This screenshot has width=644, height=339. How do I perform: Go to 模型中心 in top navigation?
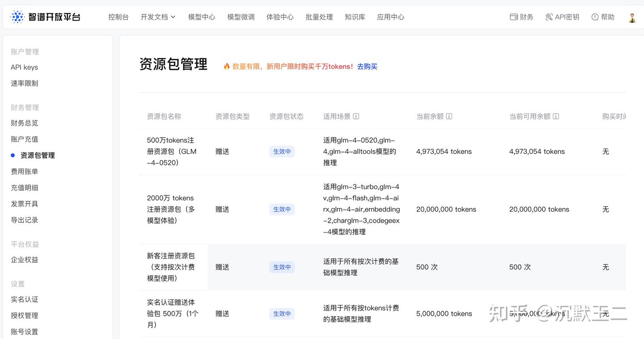pyautogui.click(x=202, y=17)
